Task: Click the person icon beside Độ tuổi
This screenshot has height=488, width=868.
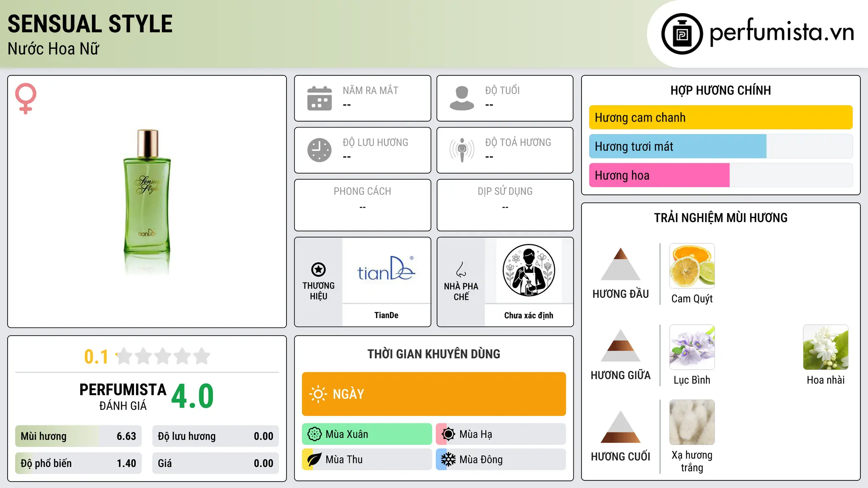Action: 462,98
